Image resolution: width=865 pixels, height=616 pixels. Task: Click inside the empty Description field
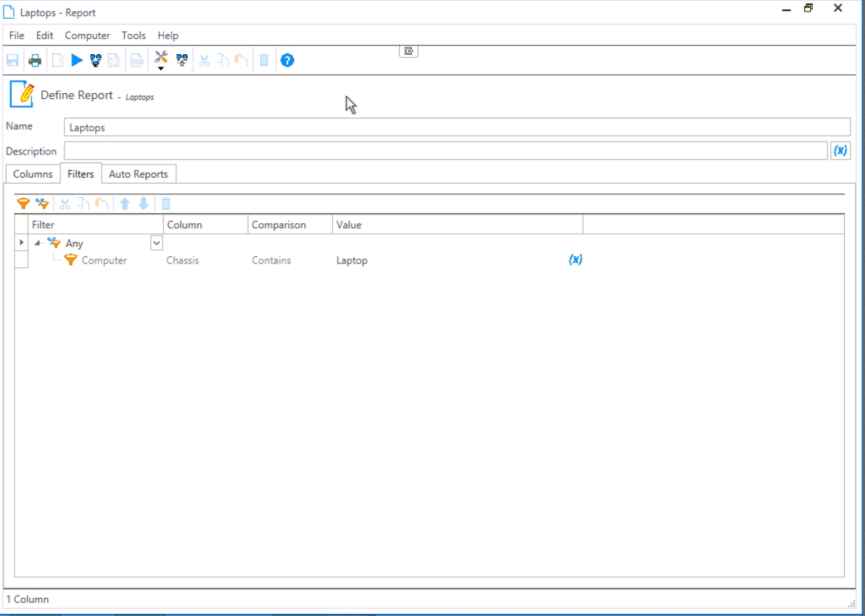click(x=444, y=151)
